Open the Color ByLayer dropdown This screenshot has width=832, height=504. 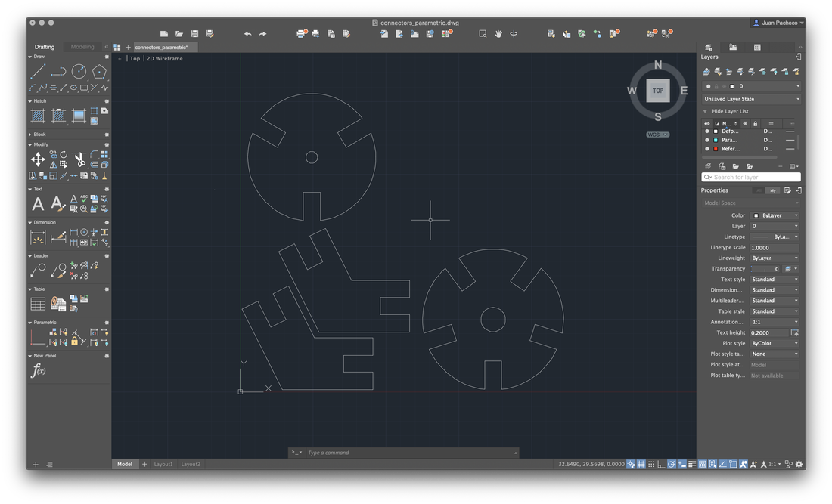point(775,215)
